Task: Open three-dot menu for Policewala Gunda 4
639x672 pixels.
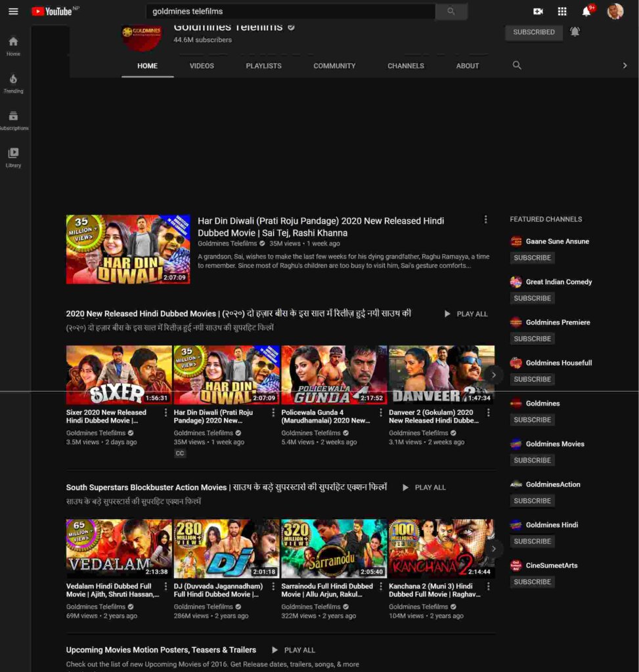Action: click(381, 412)
